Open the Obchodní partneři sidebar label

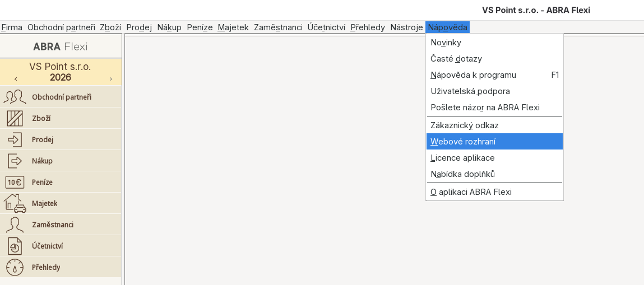[62, 97]
